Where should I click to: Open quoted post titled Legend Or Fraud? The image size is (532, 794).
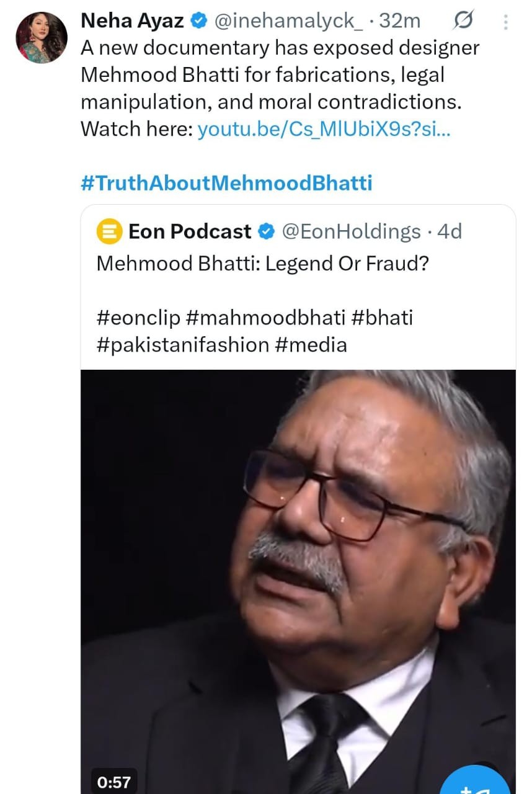coord(263,263)
